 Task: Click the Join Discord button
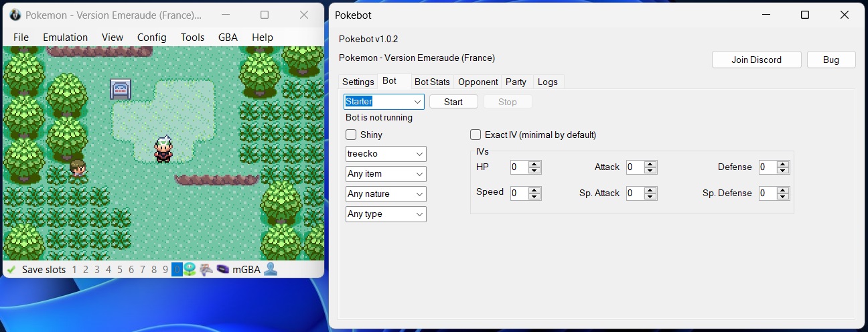[756, 60]
